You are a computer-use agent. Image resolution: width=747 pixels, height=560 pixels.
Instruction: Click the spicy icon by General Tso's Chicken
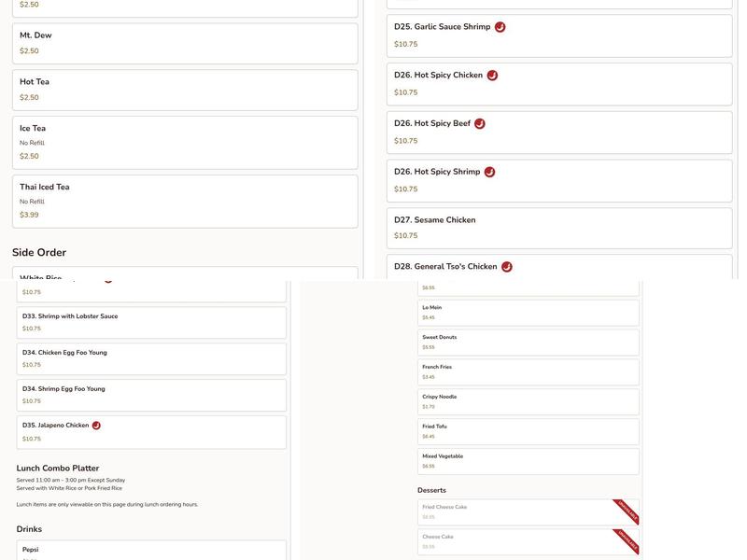pyautogui.click(x=507, y=267)
